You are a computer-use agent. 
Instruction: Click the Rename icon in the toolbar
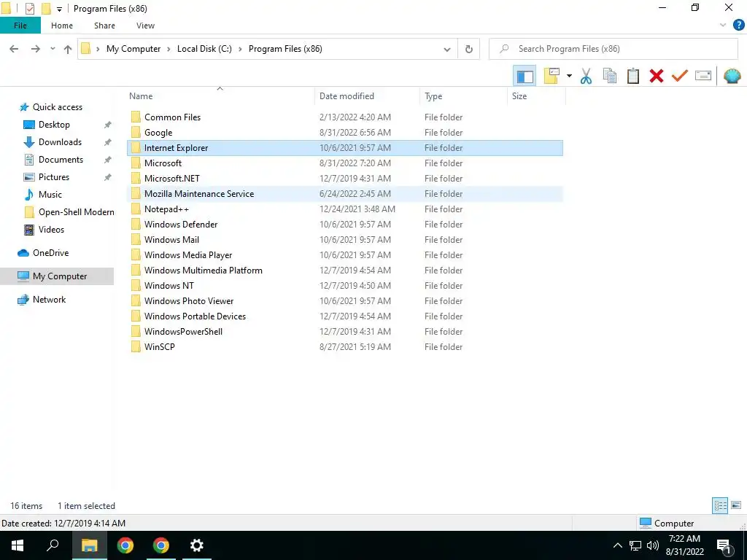(703, 76)
